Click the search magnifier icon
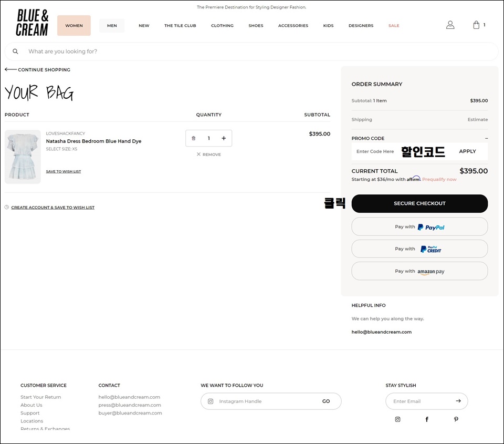This screenshot has height=444, width=504. click(x=15, y=51)
